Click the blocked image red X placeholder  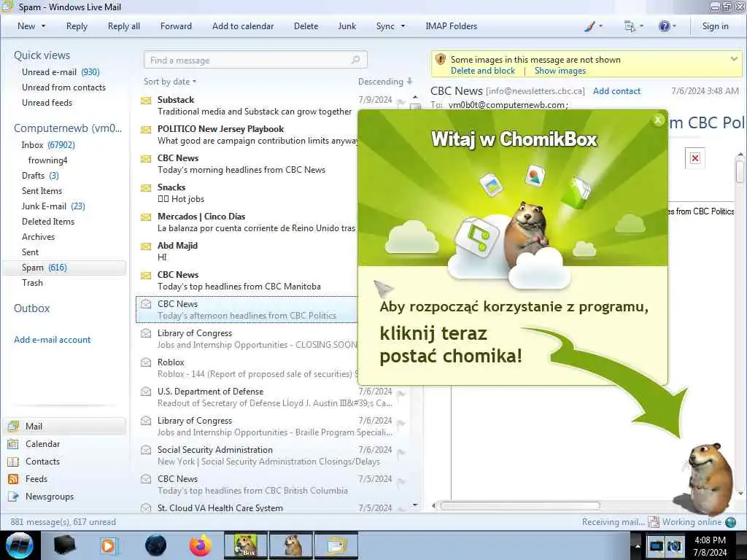[x=695, y=158]
